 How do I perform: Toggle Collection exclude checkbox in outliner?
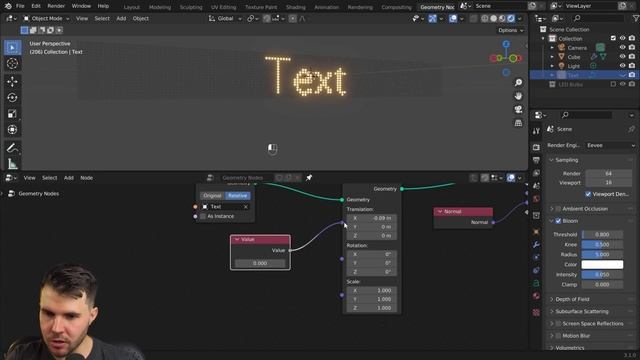point(613,38)
